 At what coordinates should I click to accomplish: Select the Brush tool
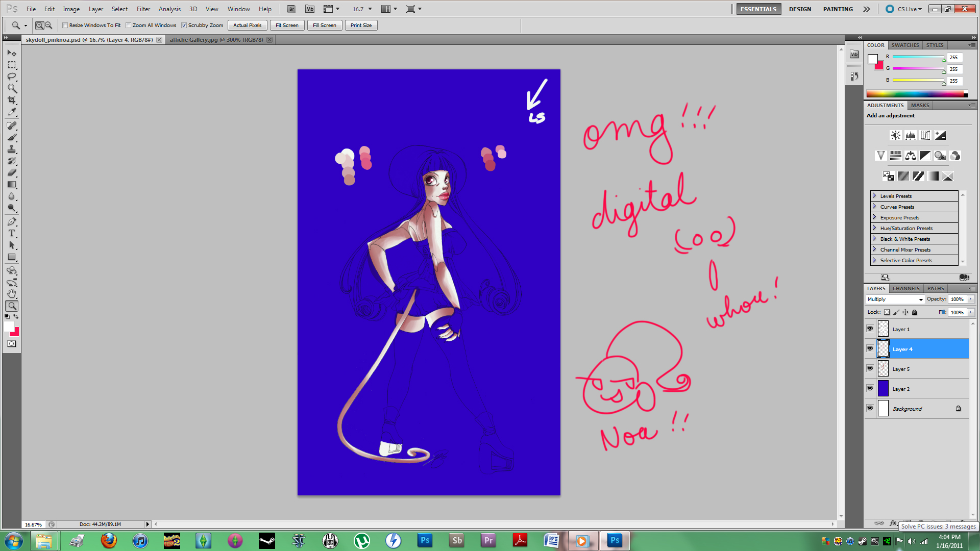coord(12,137)
